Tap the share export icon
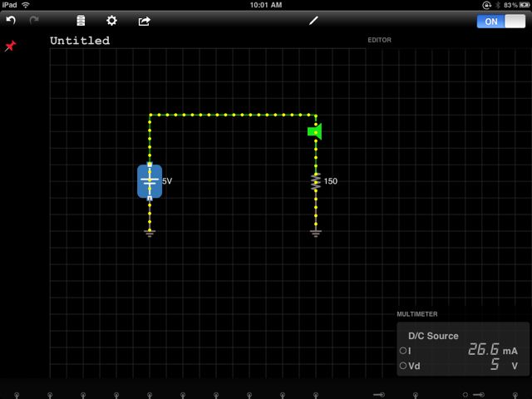 coord(144,21)
